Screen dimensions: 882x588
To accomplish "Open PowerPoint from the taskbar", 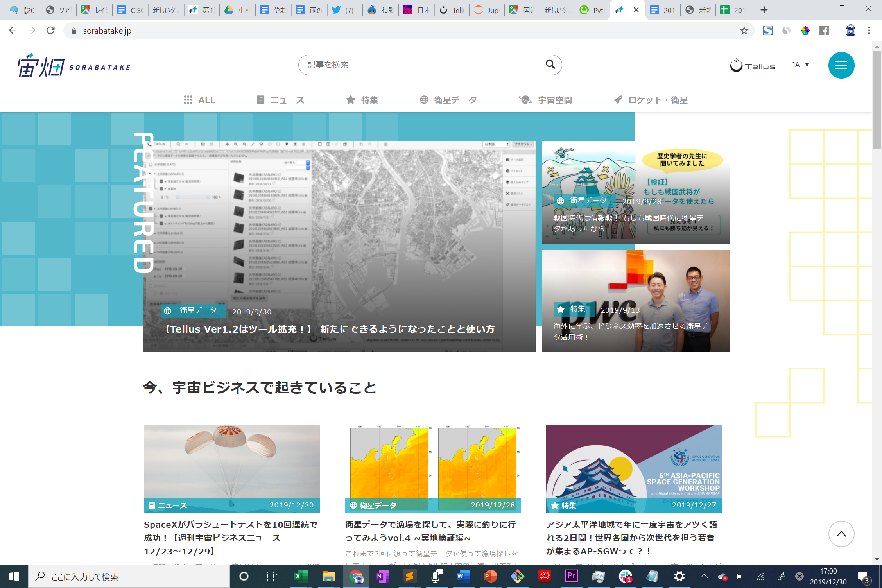I will 490,576.
